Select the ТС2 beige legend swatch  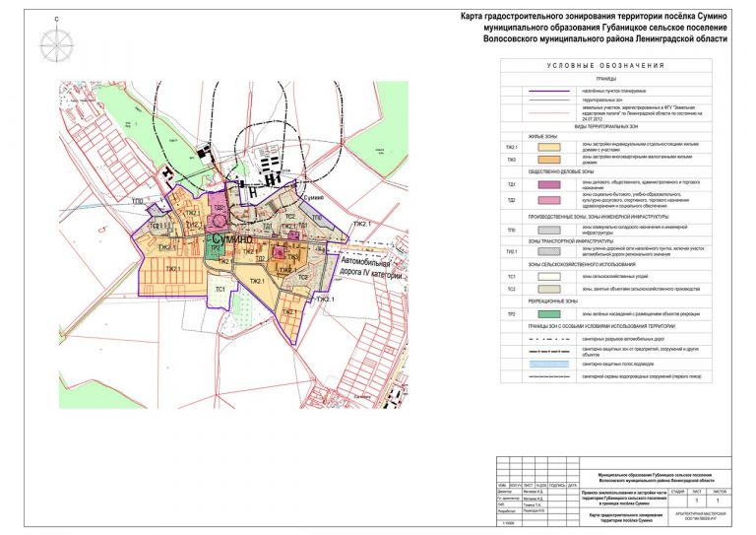(549, 290)
